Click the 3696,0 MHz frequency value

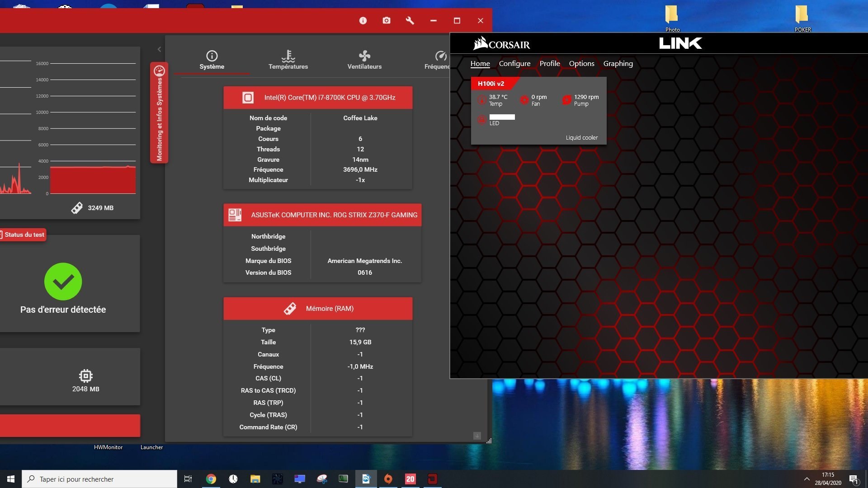360,170
